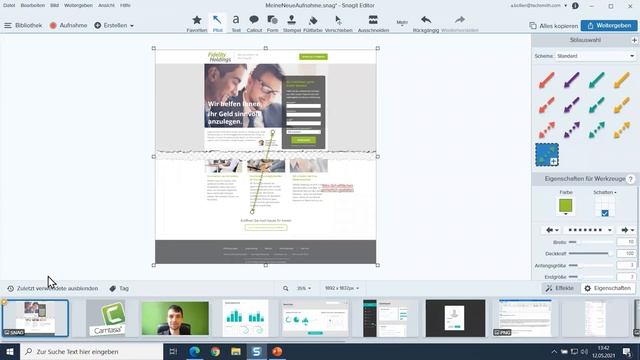
Task: Open the Mehr tools dropdown
Action: click(402, 23)
